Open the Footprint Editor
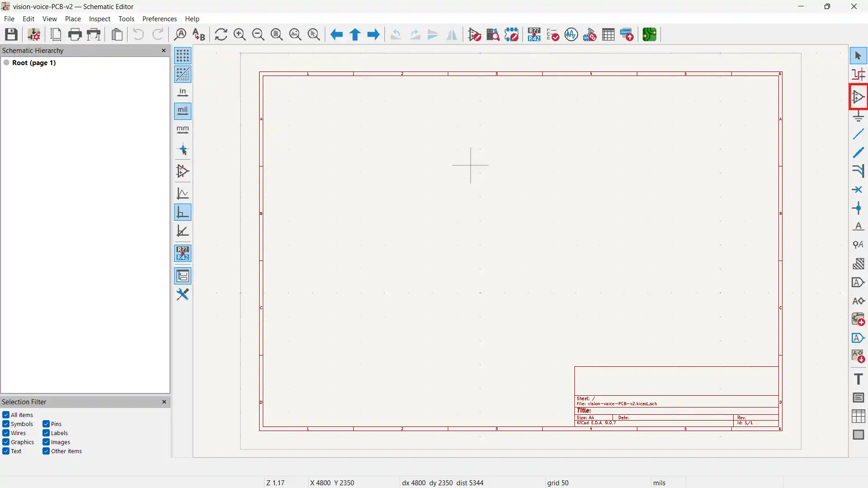Viewport: 868px width, 488px height. tap(512, 34)
